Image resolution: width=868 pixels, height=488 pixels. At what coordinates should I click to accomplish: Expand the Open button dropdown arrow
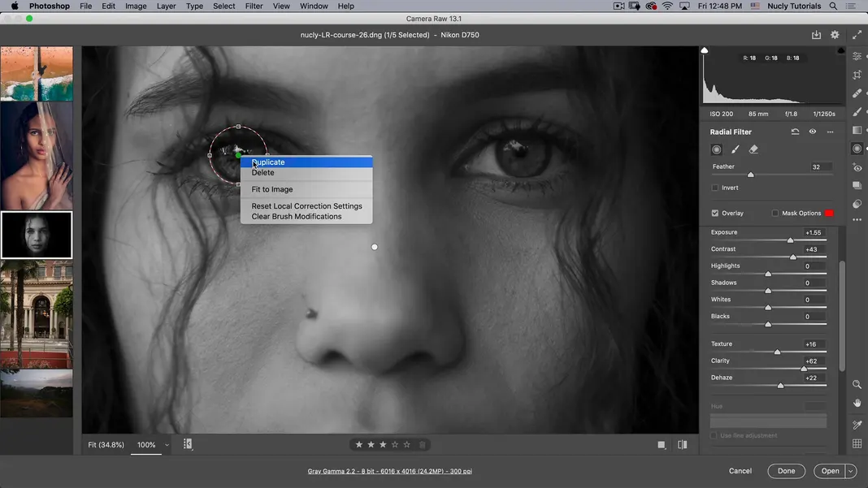(x=851, y=472)
